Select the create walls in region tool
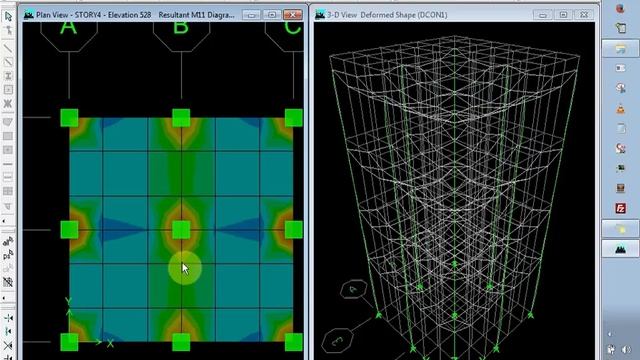This screenshot has width=640, height=360. pos(8,178)
